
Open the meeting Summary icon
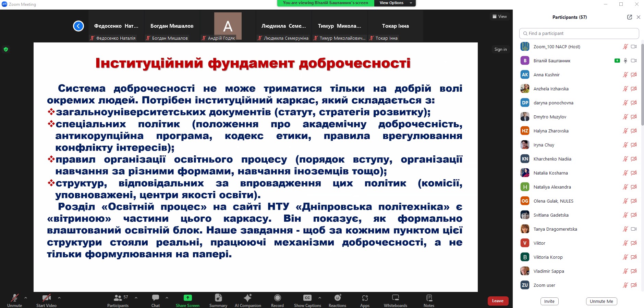click(218, 298)
